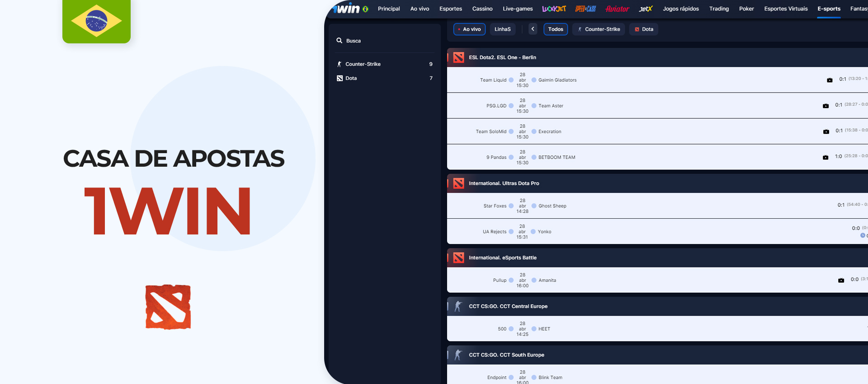
Task: Open the JetX game logo
Action: [x=646, y=9]
